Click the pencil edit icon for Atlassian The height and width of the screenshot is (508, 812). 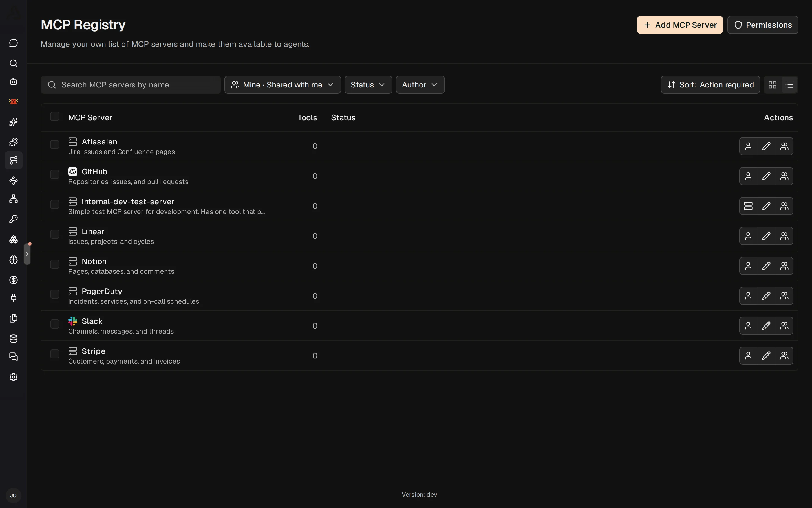point(766,146)
